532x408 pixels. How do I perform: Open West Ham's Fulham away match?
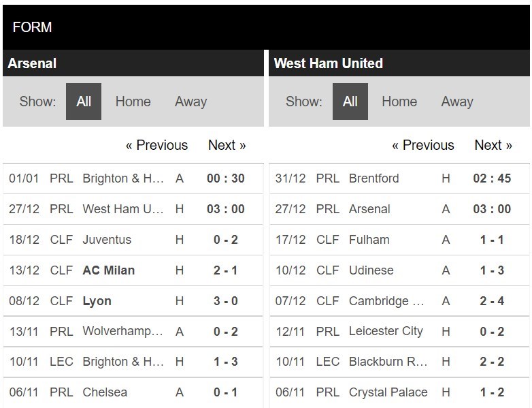[369, 240]
